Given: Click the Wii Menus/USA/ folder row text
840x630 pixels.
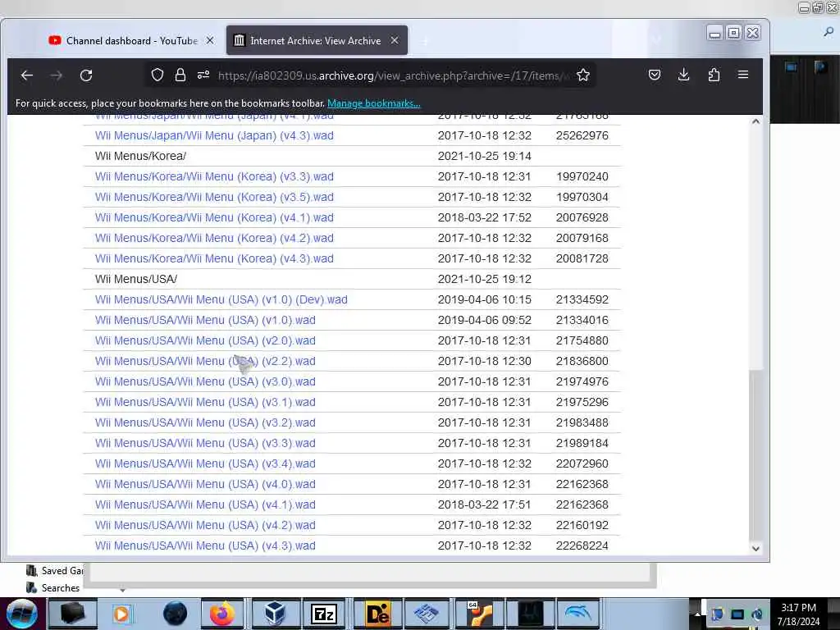Looking at the screenshot, I should 136,279.
